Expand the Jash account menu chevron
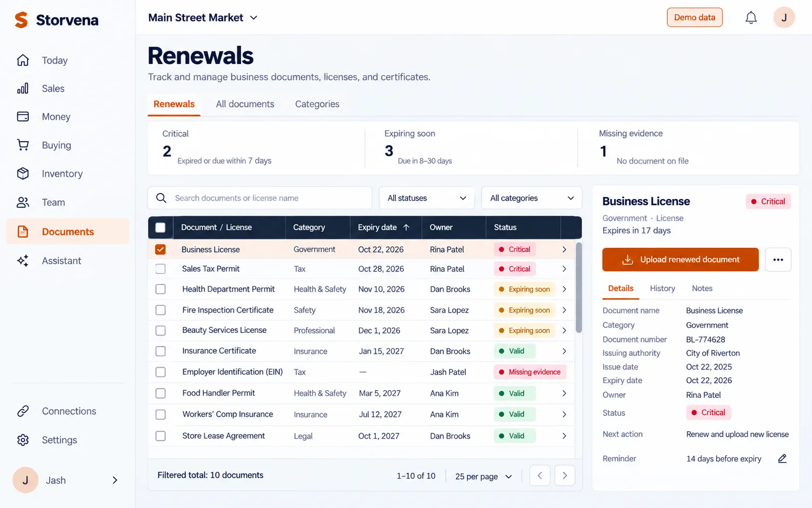Image resolution: width=812 pixels, height=508 pixels. [x=115, y=480]
